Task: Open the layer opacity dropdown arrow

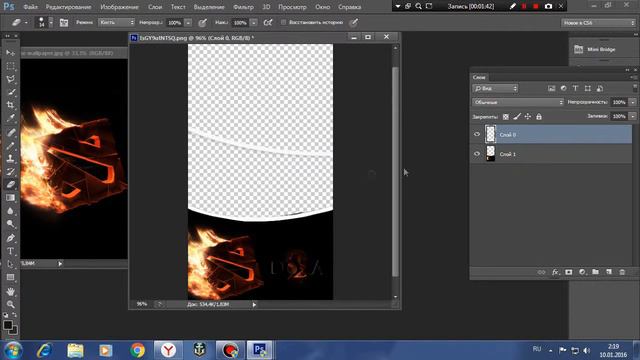Action: tap(633, 102)
